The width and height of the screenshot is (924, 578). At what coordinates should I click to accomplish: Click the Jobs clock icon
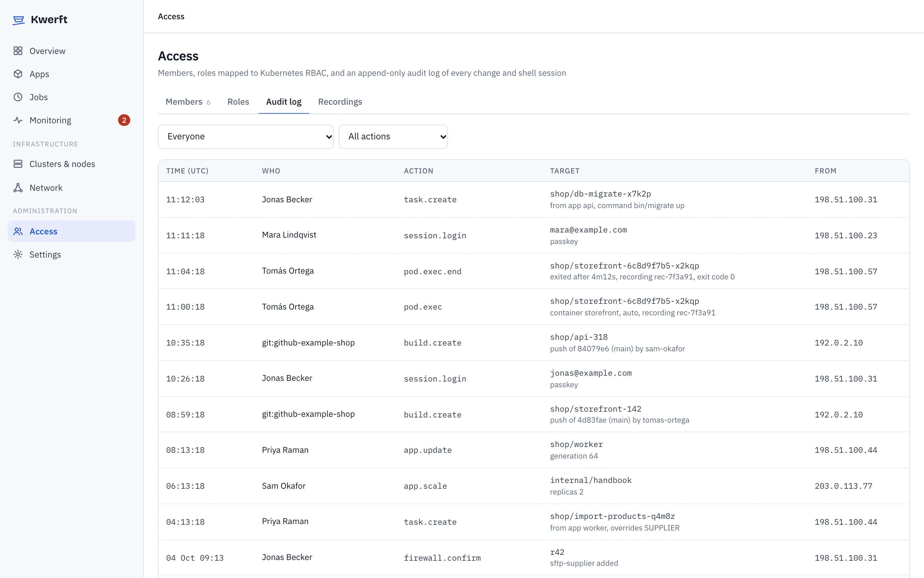[x=18, y=97]
